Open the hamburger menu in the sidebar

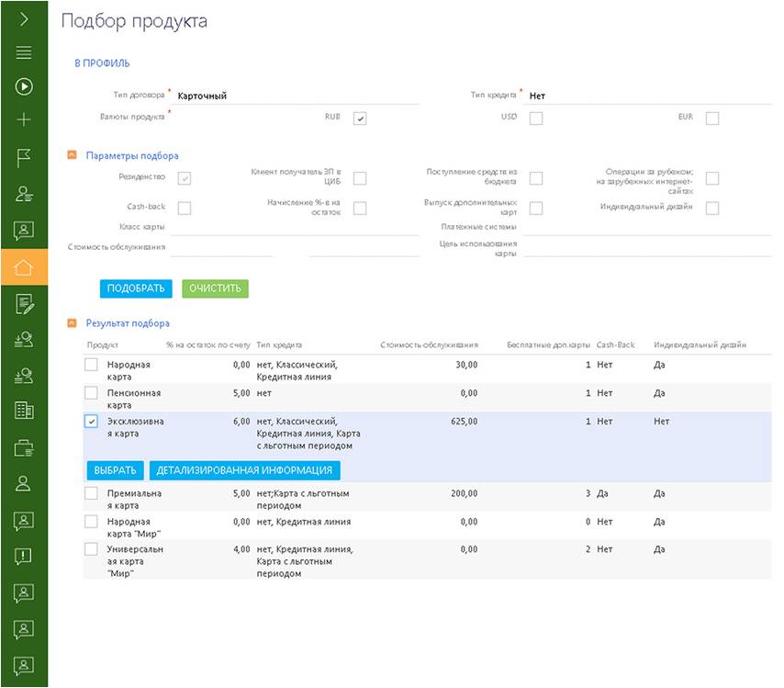24,52
